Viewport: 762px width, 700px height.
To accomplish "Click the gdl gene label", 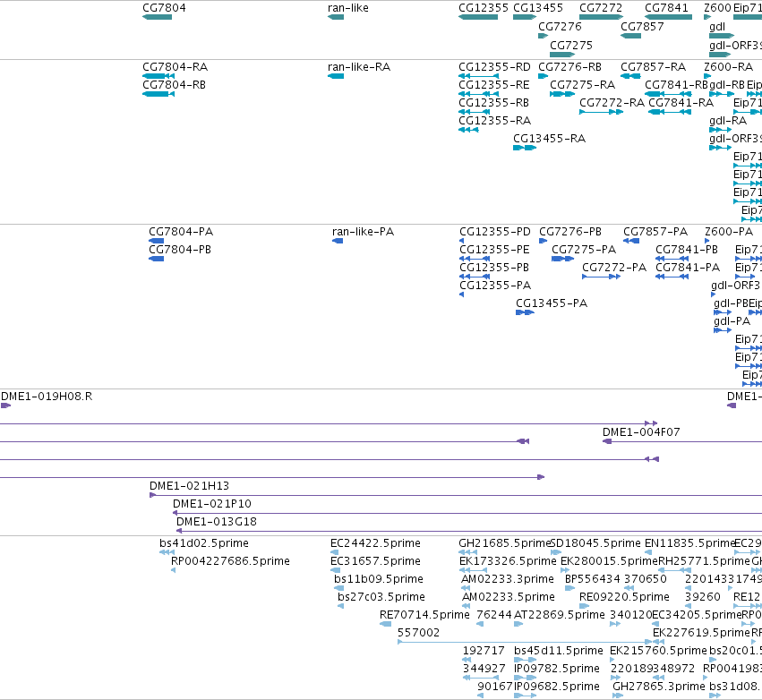I will (x=717, y=26).
